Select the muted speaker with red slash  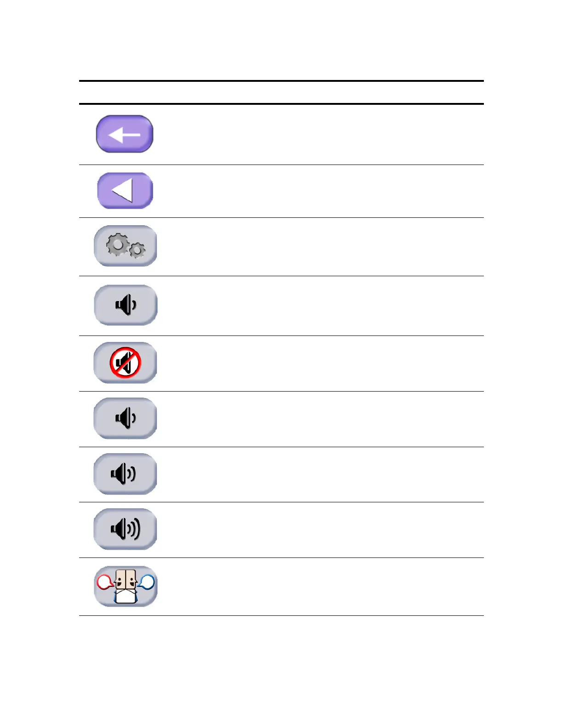125,363
